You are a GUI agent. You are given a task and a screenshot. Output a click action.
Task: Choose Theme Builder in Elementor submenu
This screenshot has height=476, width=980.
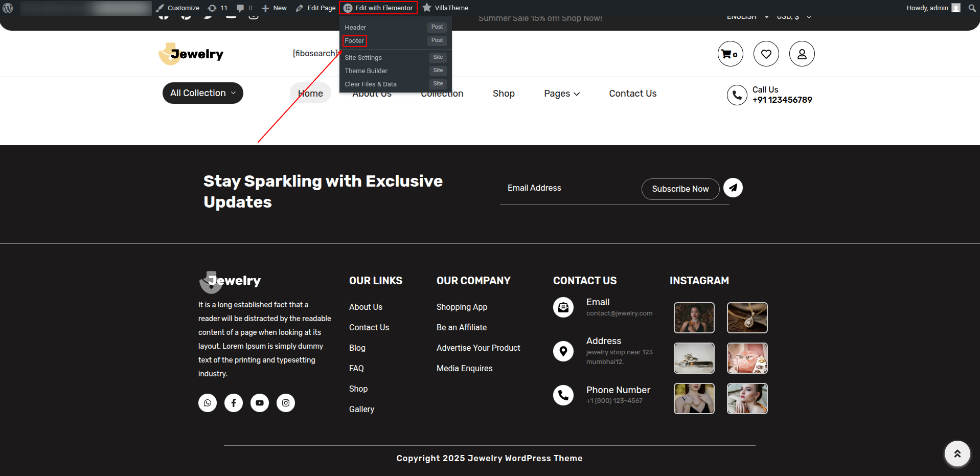tap(366, 71)
